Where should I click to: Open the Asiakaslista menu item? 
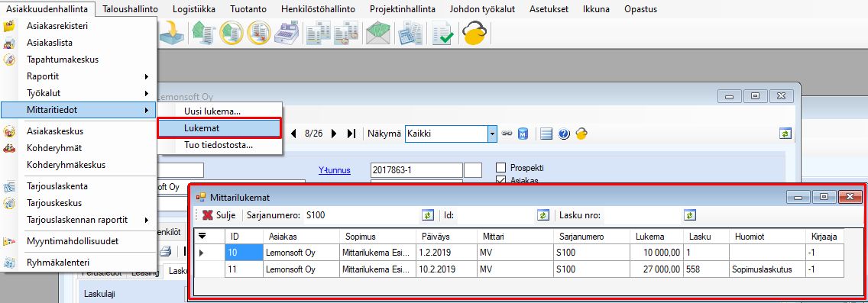79,42
